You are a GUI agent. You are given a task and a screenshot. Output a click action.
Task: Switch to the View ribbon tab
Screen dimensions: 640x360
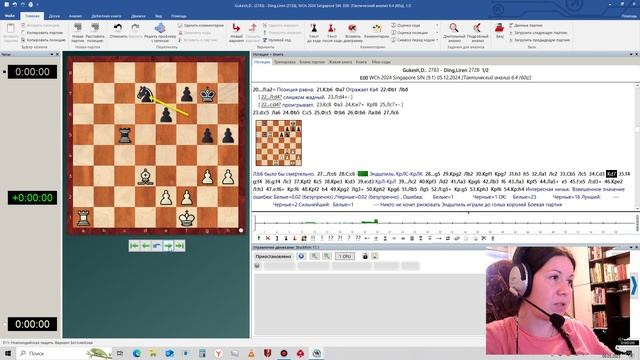pos(158,16)
